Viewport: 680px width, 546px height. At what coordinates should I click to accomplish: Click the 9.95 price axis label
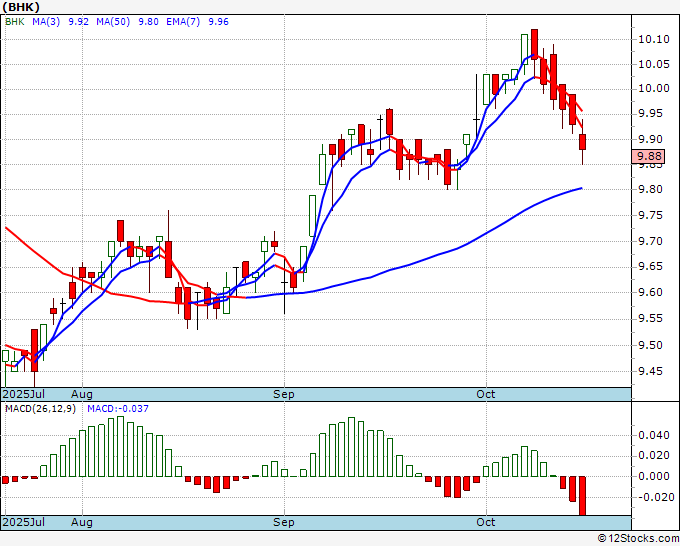[x=650, y=114]
